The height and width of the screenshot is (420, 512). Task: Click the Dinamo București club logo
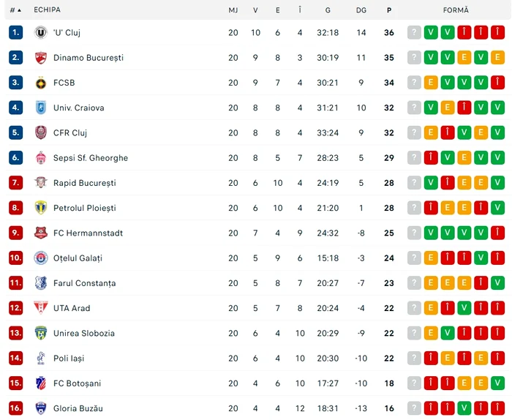[x=41, y=58]
